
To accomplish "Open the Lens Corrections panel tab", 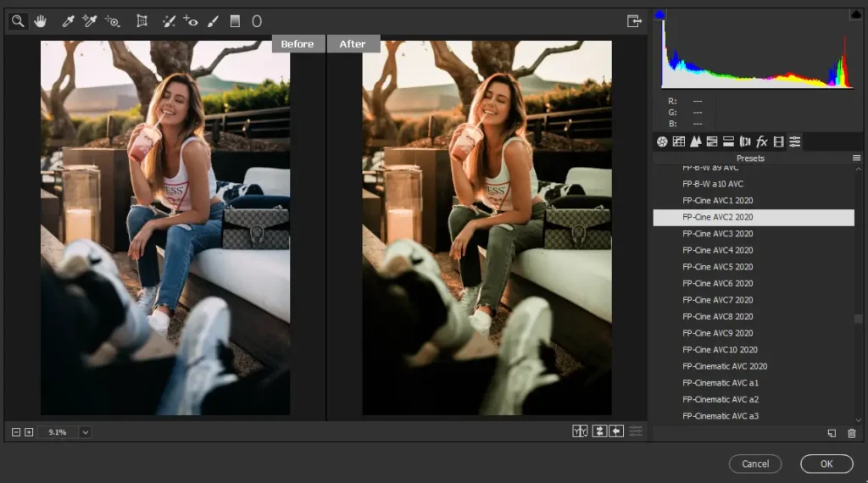I will [x=745, y=142].
